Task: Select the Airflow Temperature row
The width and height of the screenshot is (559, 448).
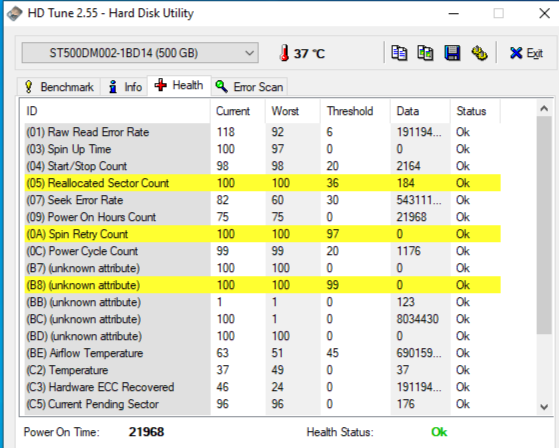Action: 263,353
